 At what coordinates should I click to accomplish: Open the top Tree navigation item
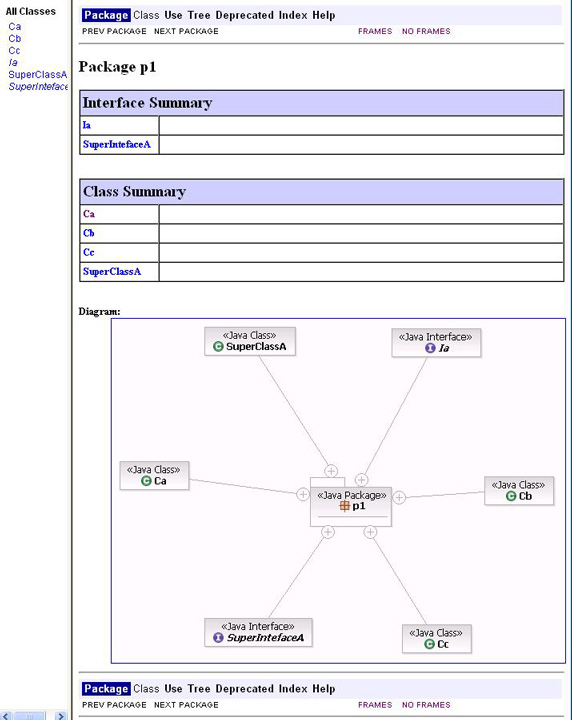tap(199, 15)
